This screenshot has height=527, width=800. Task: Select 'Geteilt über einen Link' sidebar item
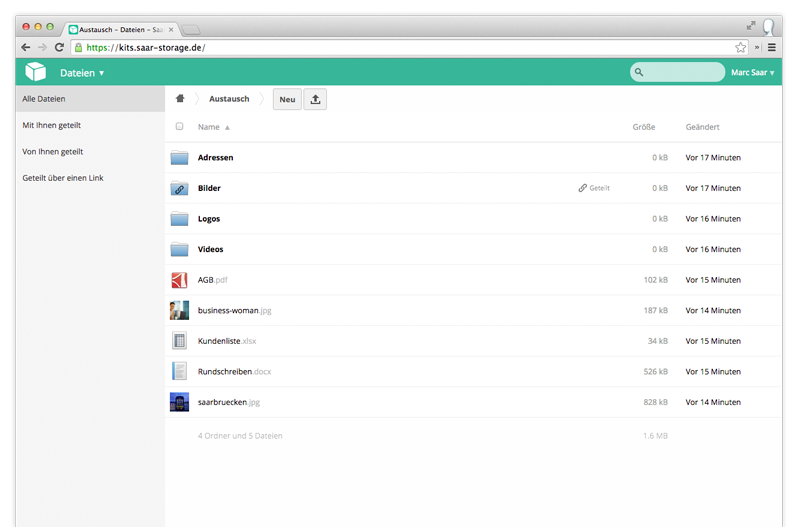coord(63,178)
